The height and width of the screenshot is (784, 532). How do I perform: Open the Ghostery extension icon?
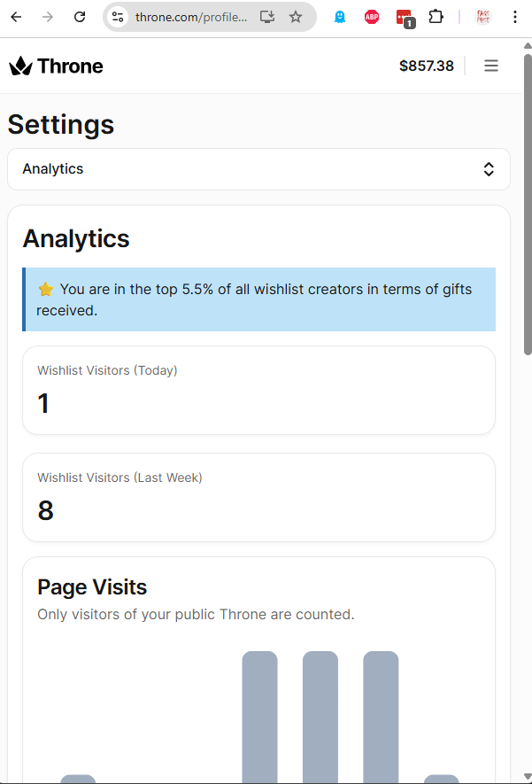(x=340, y=17)
